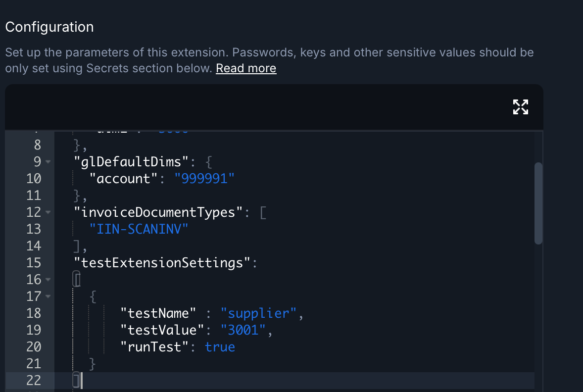Screen dimensions: 583x392
Task: Place cursor in the "999991" account value
Action: pos(204,179)
